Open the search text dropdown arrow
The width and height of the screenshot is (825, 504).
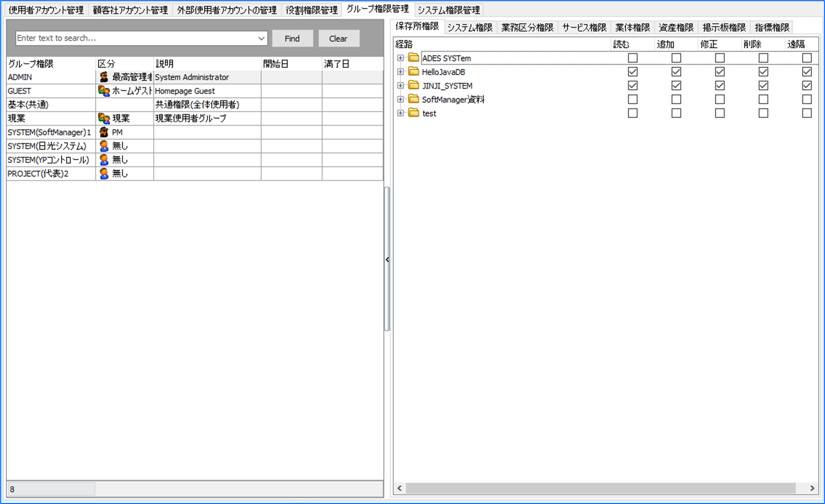261,39
